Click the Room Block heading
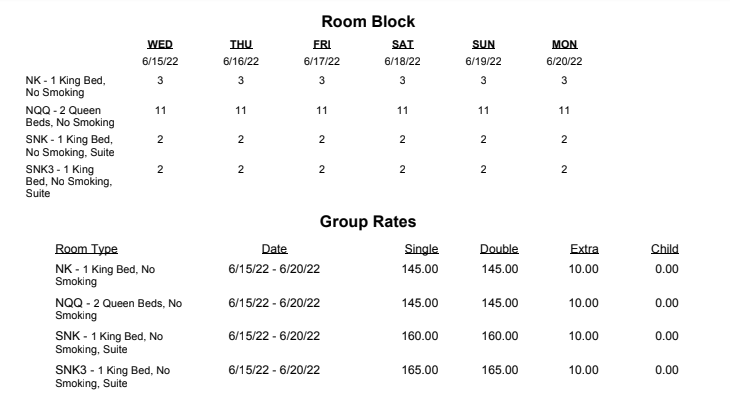This screenshot has width=730, height=396. (368, 21)
